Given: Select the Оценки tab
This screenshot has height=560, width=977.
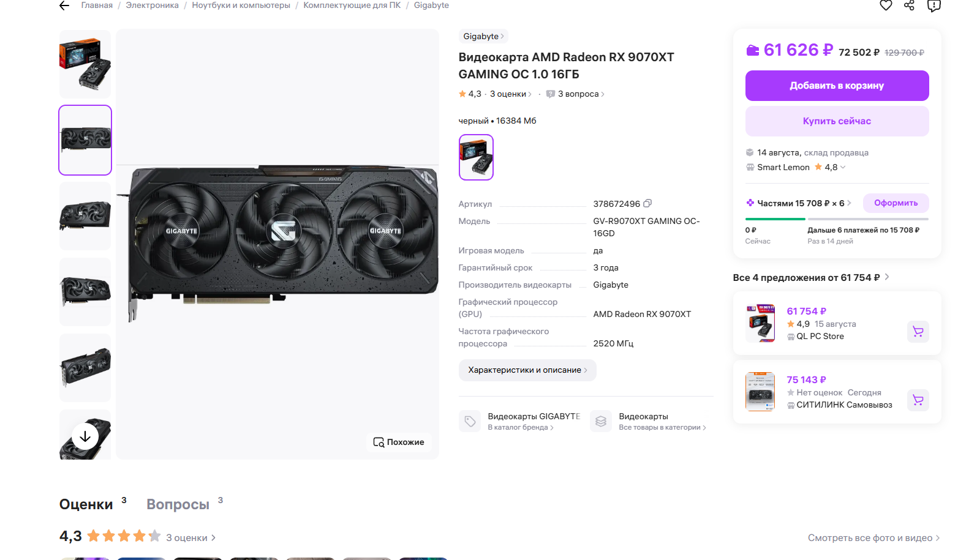Looking at the screenshot, I should click(86, 504).
